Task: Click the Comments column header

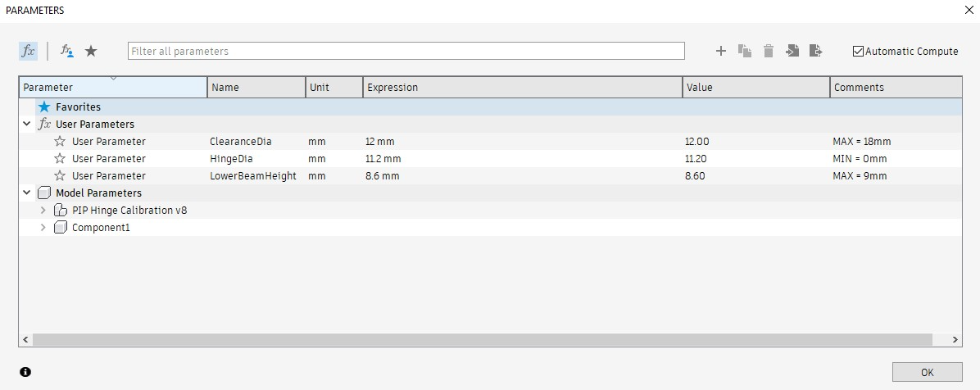Action: 896,88
